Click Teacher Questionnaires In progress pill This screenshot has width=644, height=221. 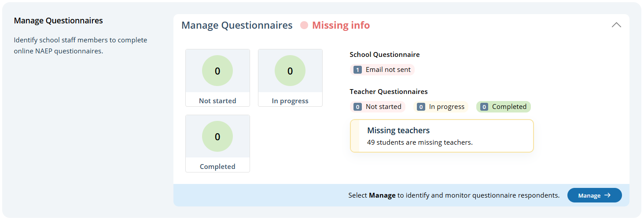pos(441,107)
